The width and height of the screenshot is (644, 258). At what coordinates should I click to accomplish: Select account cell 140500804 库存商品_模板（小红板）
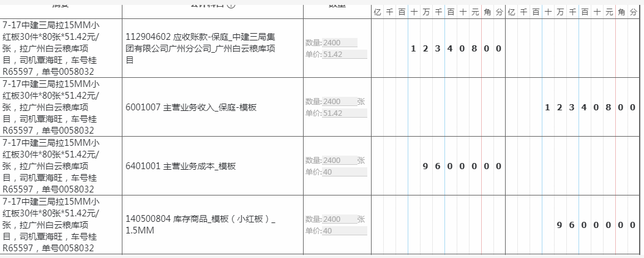[x=213, y=225]
